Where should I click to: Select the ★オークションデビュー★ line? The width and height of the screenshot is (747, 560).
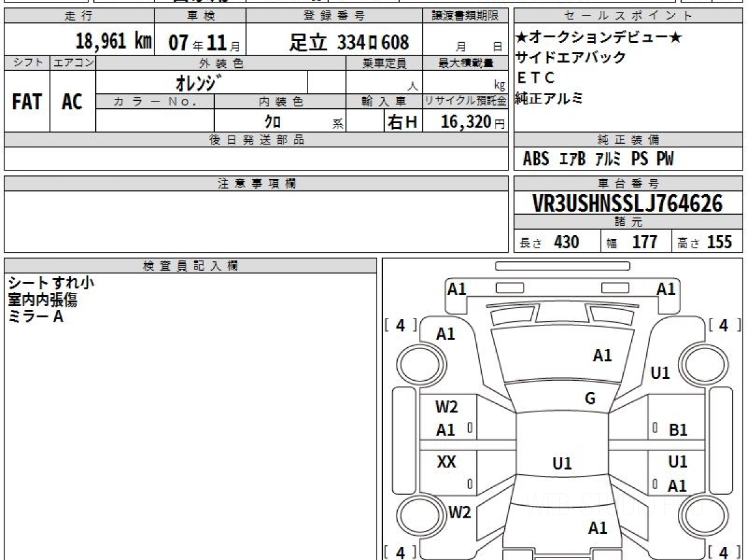pyautogui.click(x=599, y=38)
